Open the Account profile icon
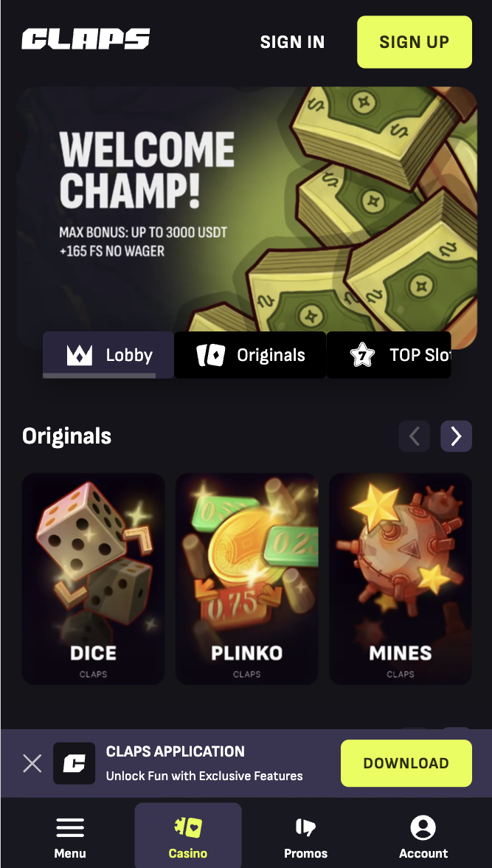 pos(423,828)
